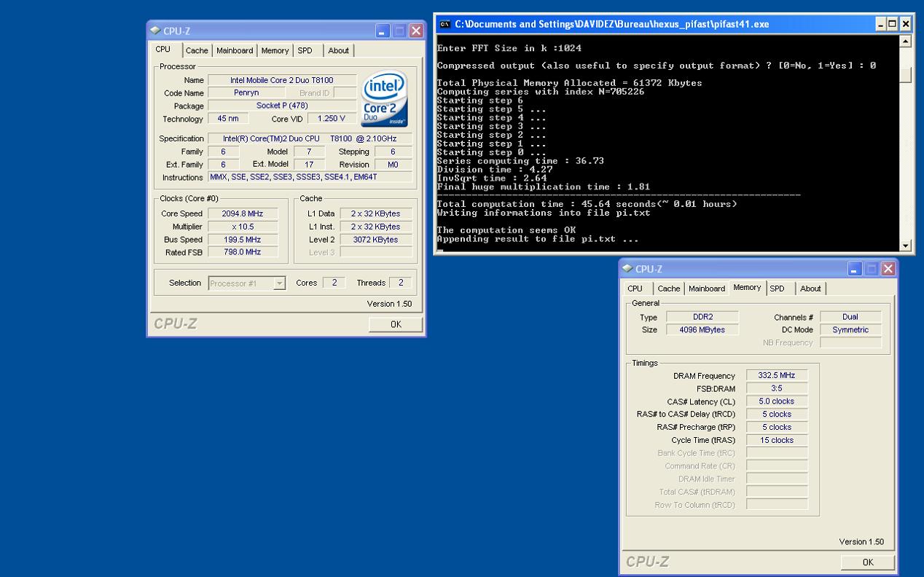This screenshot has height=577, width=924.
Task: Maximize the pifast41.exe console window
Action: [x=894, y=24]
